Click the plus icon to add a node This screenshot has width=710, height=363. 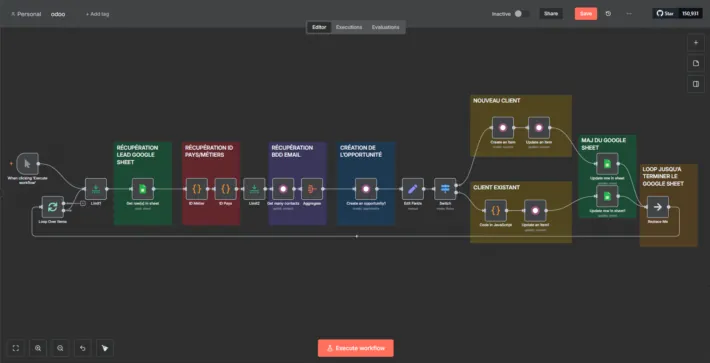pyautogui.click(x=696, y=43)
